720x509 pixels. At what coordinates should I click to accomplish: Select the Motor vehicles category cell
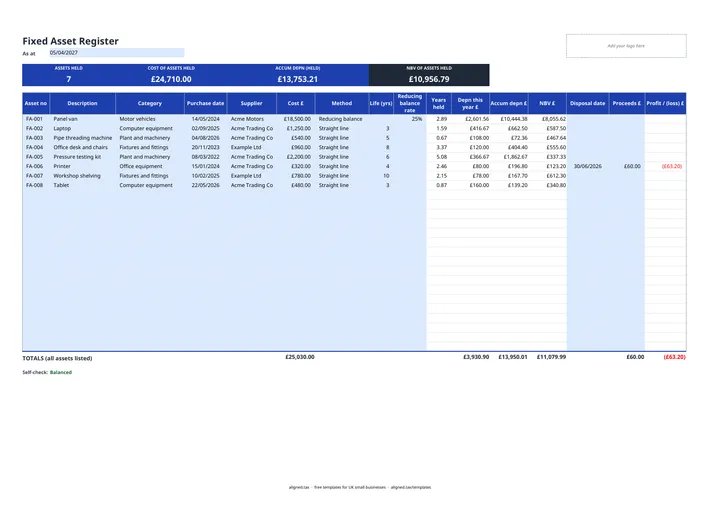(x=150, y=119)
